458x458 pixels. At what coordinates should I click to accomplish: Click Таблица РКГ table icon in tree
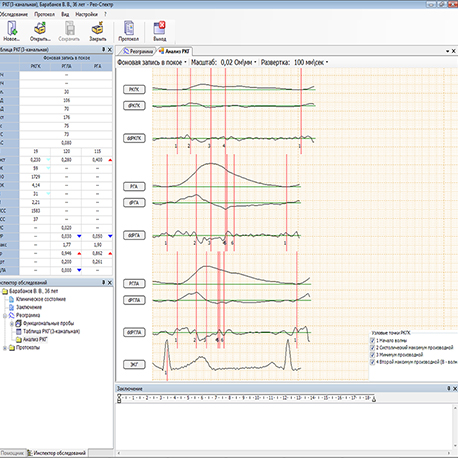pos(19,331)
